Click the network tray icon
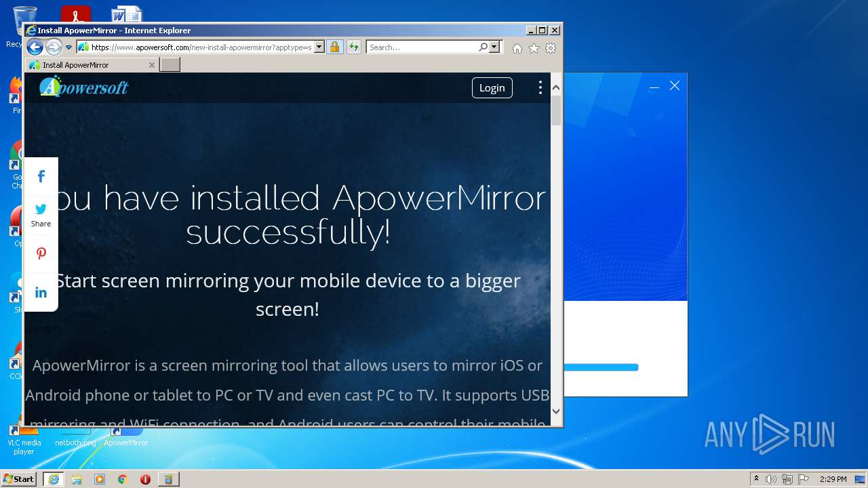 pos(787,479)
